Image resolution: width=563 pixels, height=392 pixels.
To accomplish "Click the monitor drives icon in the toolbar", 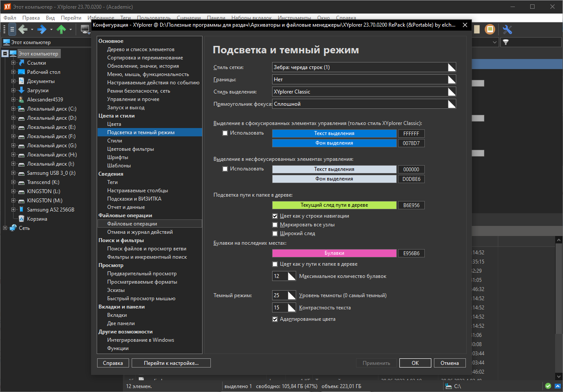I will [x=85, y=30].
